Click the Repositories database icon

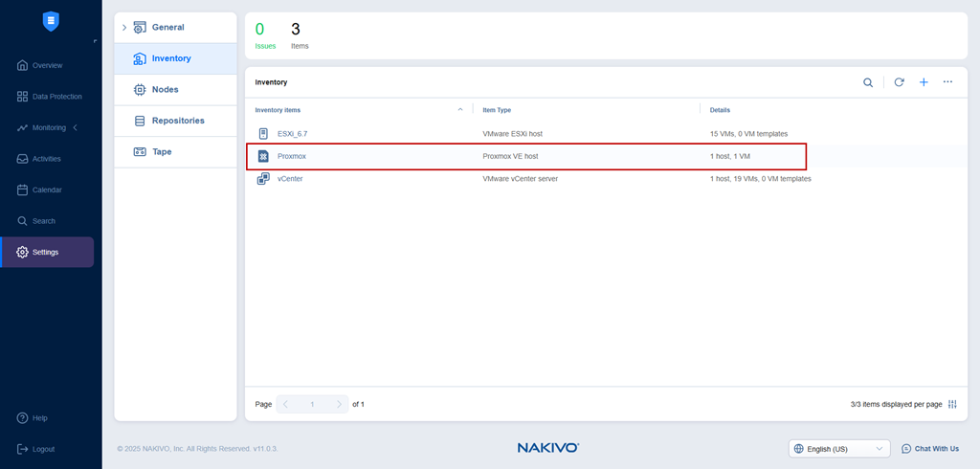click(140, 121)
